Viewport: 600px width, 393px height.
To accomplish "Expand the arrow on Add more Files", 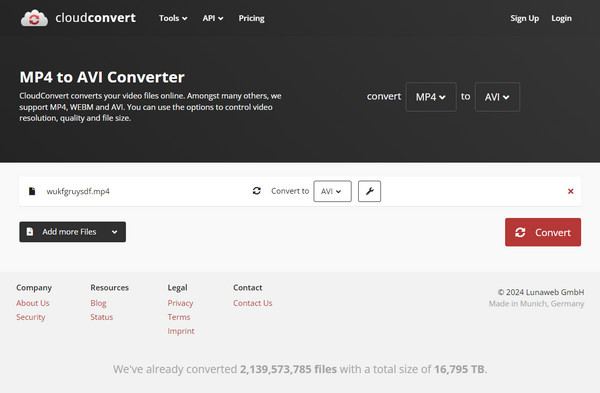I will (114, 232).
